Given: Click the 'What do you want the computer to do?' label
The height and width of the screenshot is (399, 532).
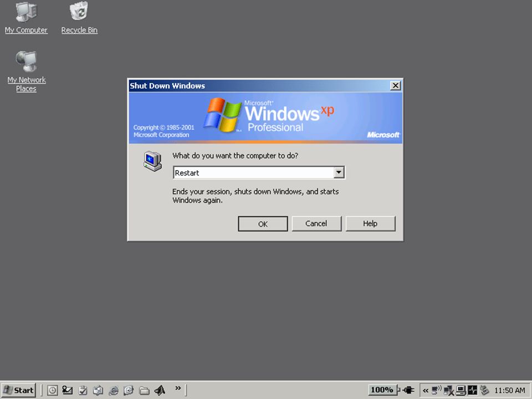Looking at the screenshot, I should click(235, 156).
